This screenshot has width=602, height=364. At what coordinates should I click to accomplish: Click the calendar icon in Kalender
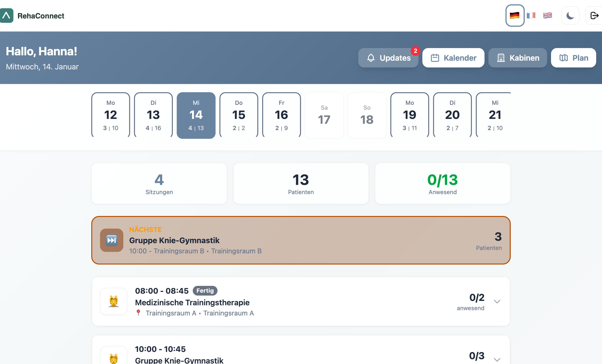pyautogui.click(x=435, y=58)
